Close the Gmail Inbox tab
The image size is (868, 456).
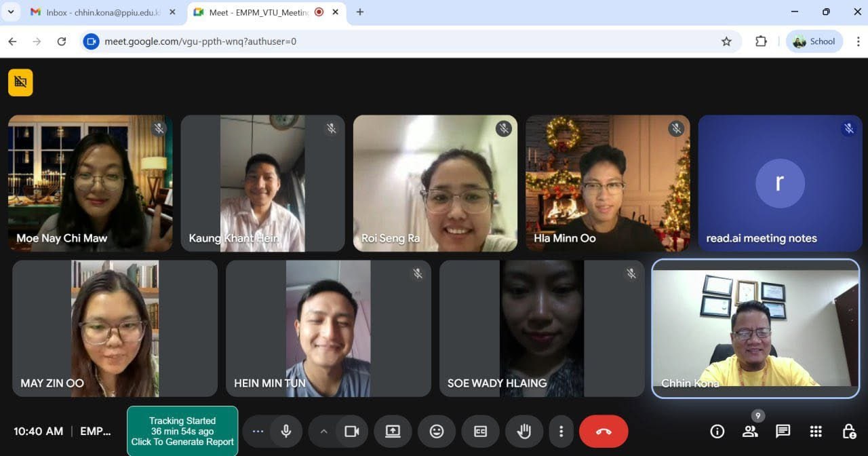click(172, 12)
